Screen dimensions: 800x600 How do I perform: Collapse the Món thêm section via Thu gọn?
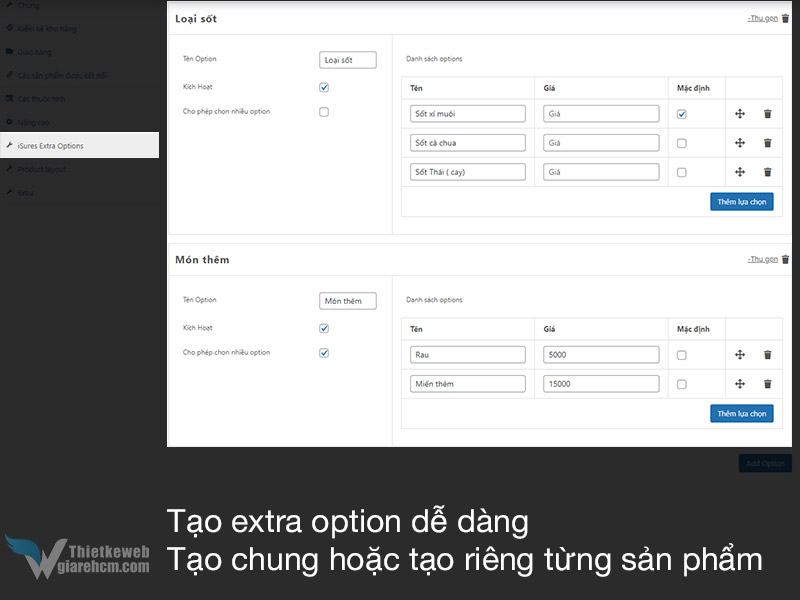point(763,259)
